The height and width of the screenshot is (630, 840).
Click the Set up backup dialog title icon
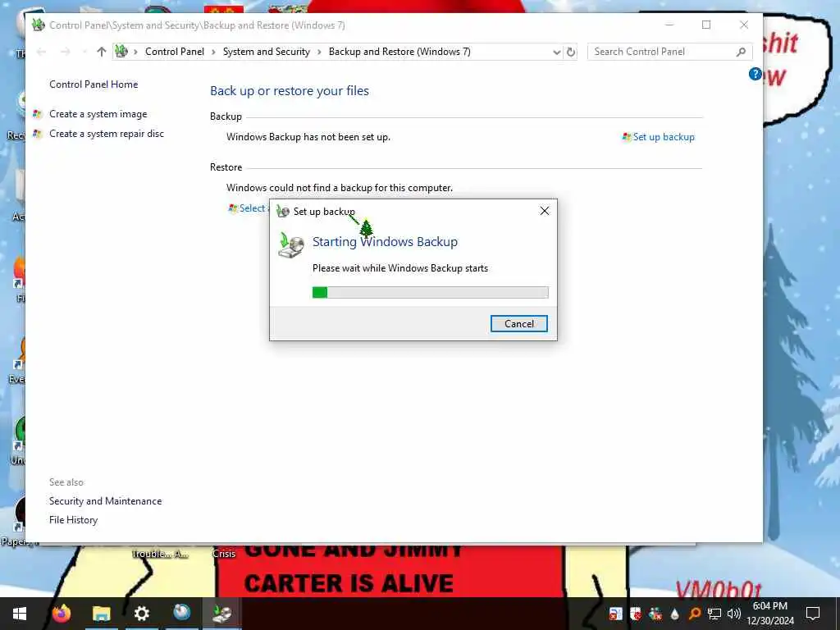[282, 211]
